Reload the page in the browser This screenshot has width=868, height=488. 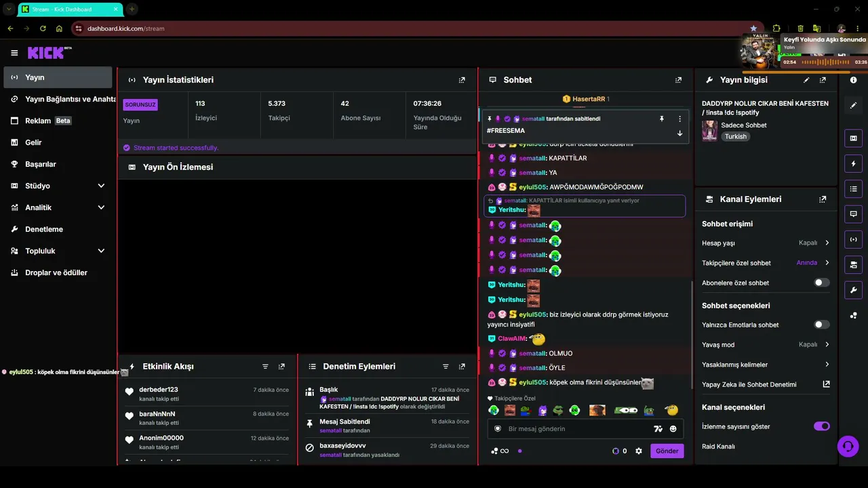click(x=43, y=28)
